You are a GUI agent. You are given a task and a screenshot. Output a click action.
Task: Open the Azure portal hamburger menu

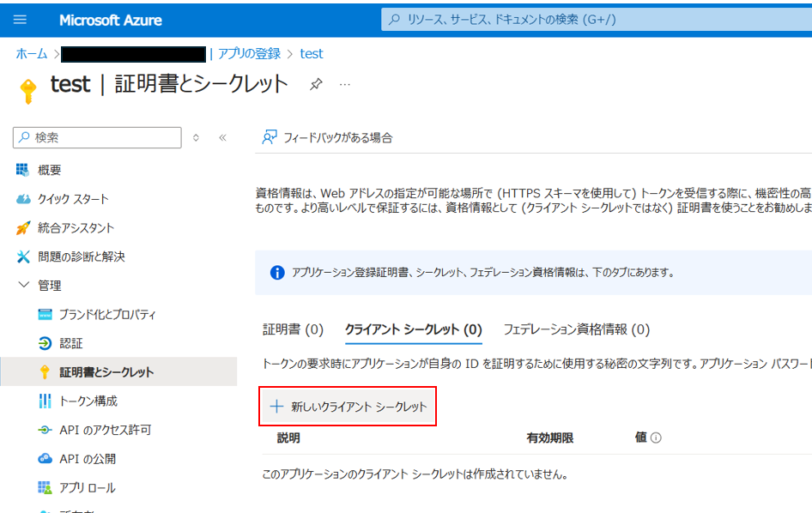[x=21, y=20]
